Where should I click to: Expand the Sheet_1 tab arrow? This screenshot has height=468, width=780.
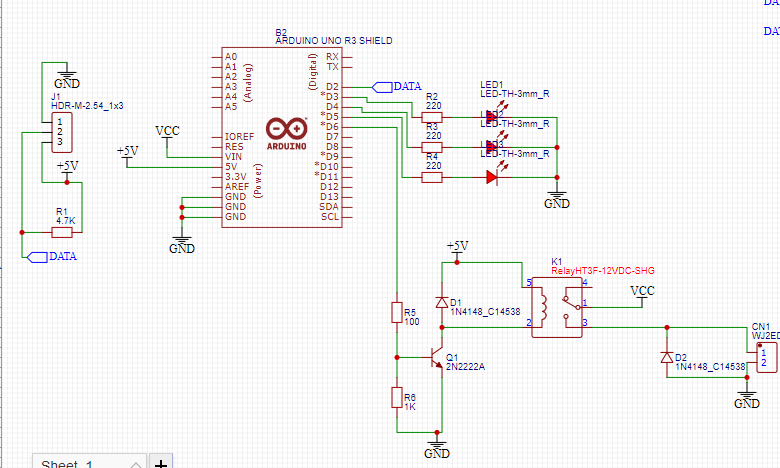tap(136, 465)
